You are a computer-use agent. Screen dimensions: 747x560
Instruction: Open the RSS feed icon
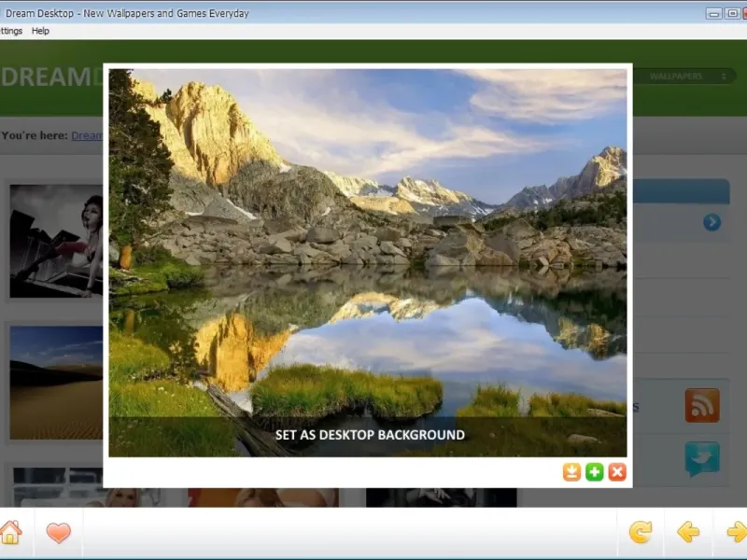[x=702, y=405]
